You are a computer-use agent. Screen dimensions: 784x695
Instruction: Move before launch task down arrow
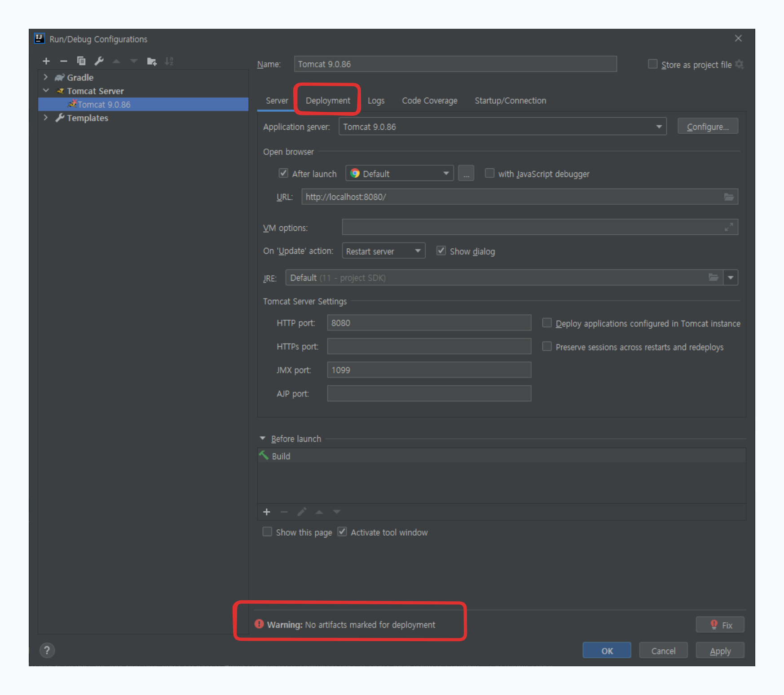337,512
